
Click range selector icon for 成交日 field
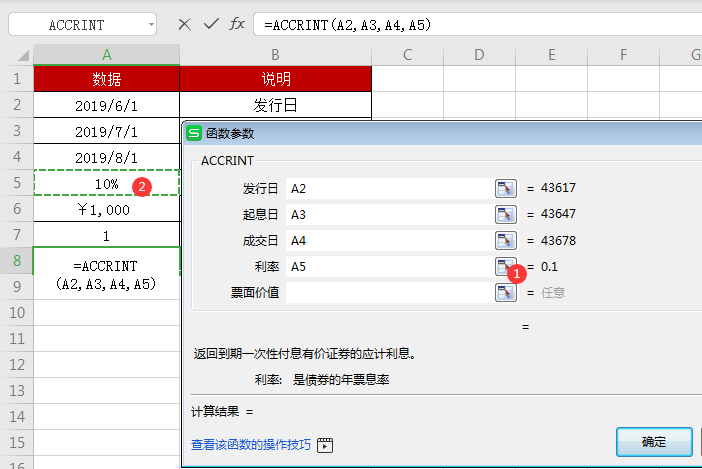point(506,240)
